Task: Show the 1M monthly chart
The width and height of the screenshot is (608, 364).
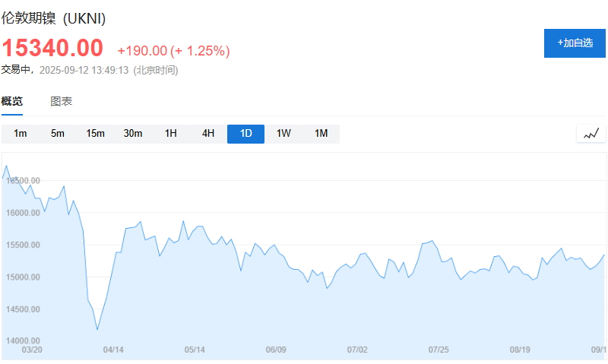Action: tap(321, 134)
